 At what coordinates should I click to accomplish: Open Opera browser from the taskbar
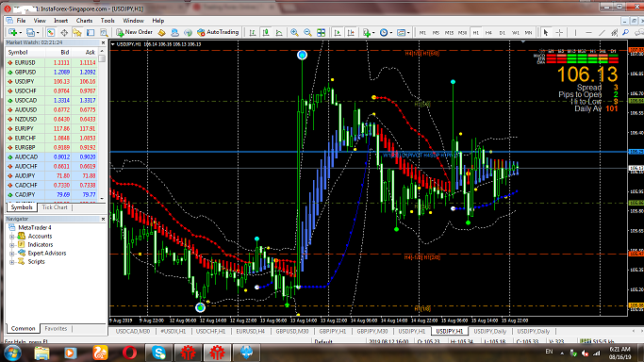pos(129,353)
